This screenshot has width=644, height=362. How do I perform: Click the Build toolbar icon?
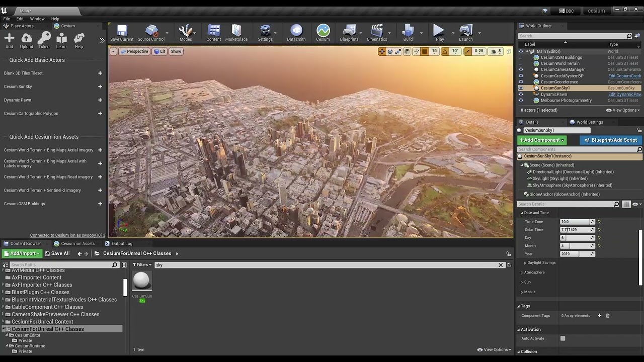tap(408, 33)
